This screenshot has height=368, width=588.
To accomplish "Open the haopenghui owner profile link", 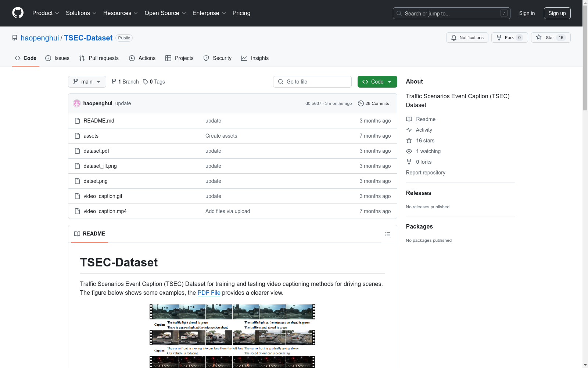I will click(40, 38).
